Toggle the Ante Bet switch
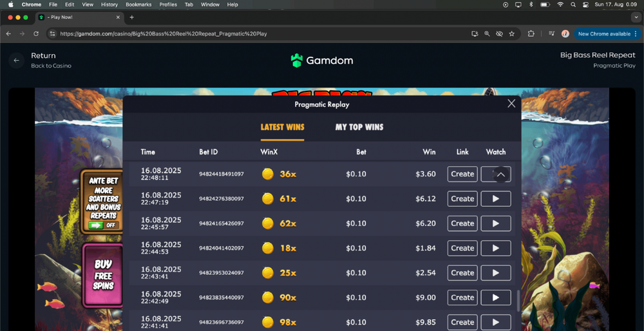 102,225
